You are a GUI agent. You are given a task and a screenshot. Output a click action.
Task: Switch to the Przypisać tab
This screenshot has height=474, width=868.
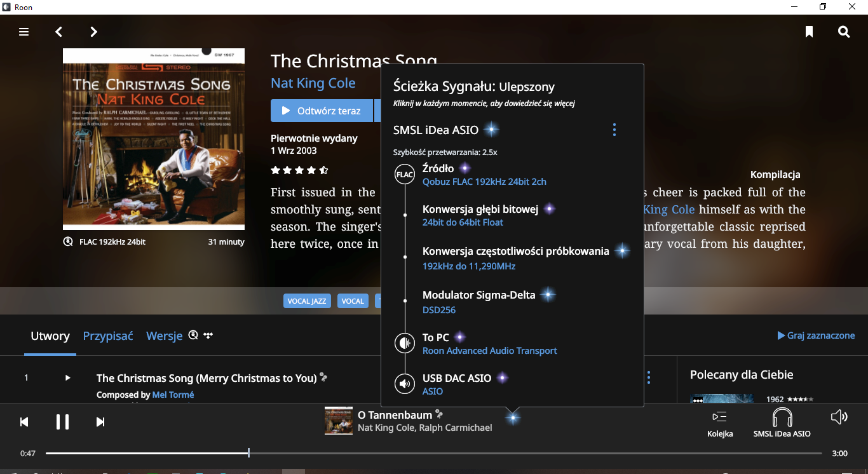click(108, 336)
